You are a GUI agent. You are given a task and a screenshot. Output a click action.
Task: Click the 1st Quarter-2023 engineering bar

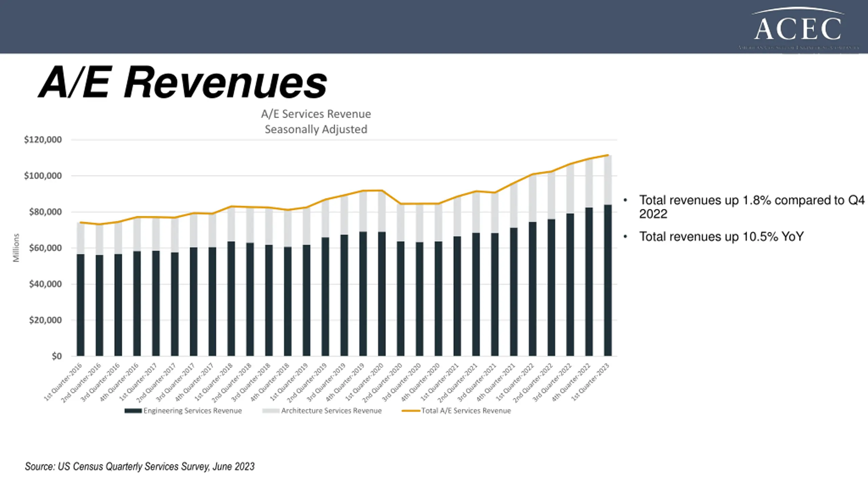(x=608, y=280)
